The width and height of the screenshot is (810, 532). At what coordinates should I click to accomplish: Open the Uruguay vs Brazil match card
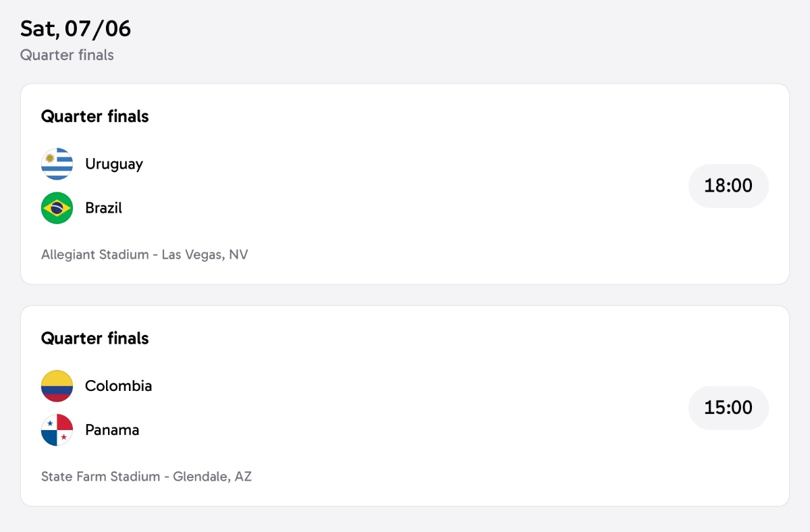[405, 184]
